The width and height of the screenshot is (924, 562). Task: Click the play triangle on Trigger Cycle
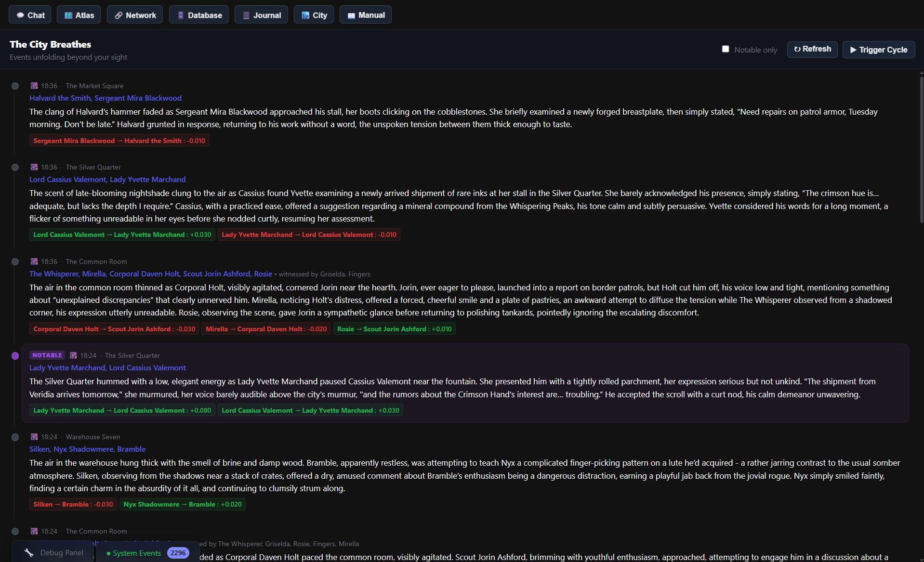coord(854,50)
